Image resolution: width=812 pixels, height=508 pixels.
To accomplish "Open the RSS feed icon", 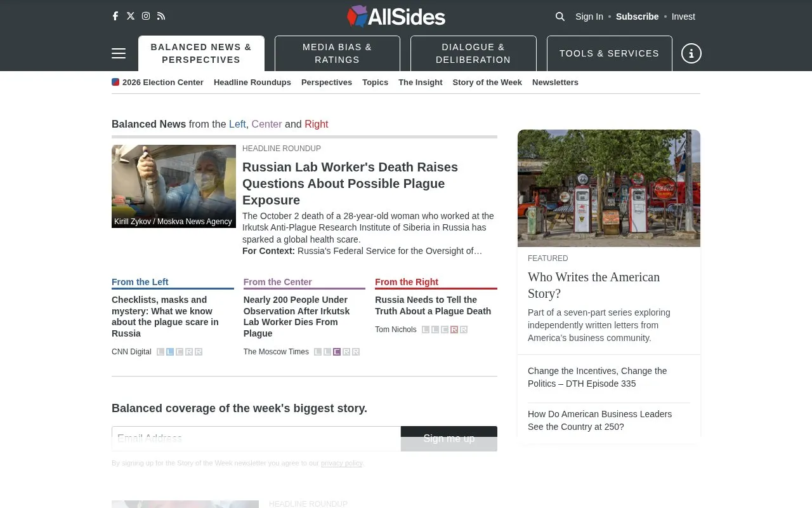I will [x=161, y=16].
